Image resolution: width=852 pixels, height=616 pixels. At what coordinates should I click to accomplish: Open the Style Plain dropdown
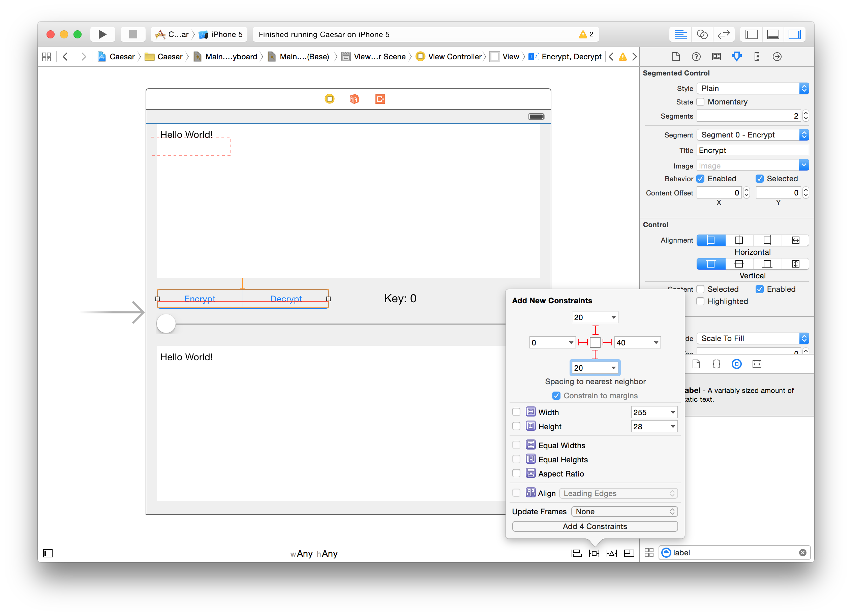[753, 88]
